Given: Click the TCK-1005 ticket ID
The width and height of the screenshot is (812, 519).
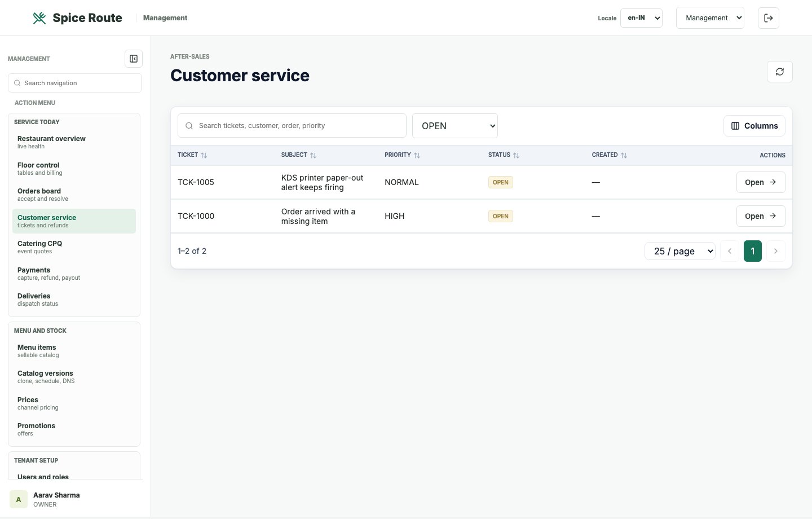Looking at the screenshot, I should (196, 182).
